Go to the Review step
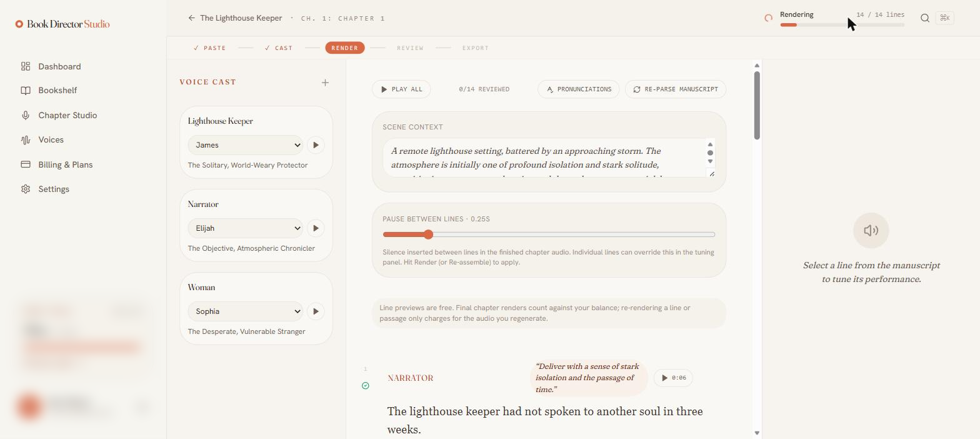Screen dimensions: 980x439 410,48
